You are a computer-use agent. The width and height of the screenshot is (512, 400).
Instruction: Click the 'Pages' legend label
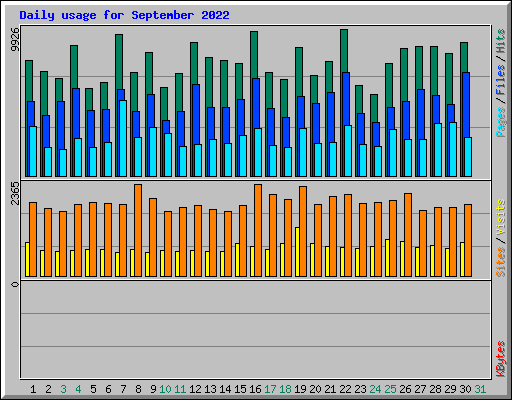tap(500, 122)
